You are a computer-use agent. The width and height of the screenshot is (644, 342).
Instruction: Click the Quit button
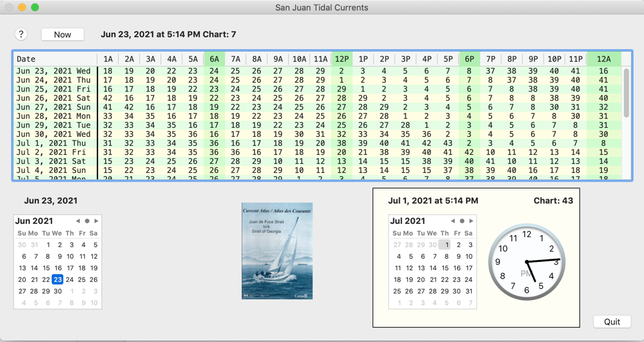coord(612,321)
